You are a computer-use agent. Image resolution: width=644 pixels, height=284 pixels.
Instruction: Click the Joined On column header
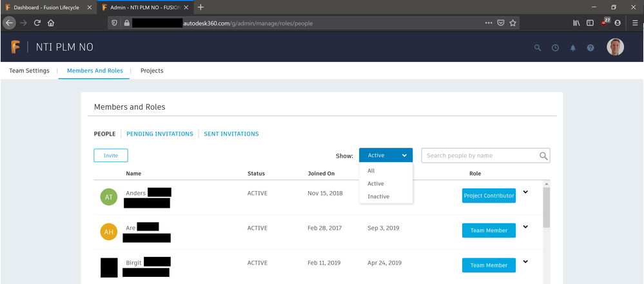click(321, 174)
